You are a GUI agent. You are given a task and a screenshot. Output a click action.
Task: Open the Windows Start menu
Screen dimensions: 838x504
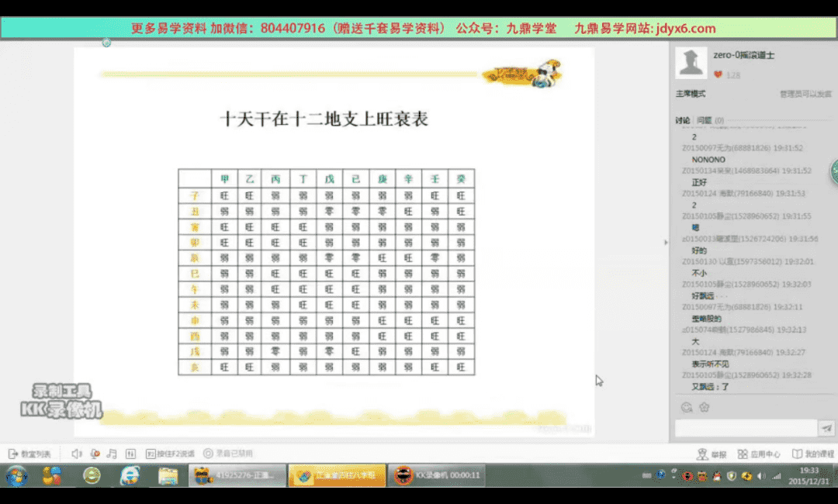pos(17,475)
